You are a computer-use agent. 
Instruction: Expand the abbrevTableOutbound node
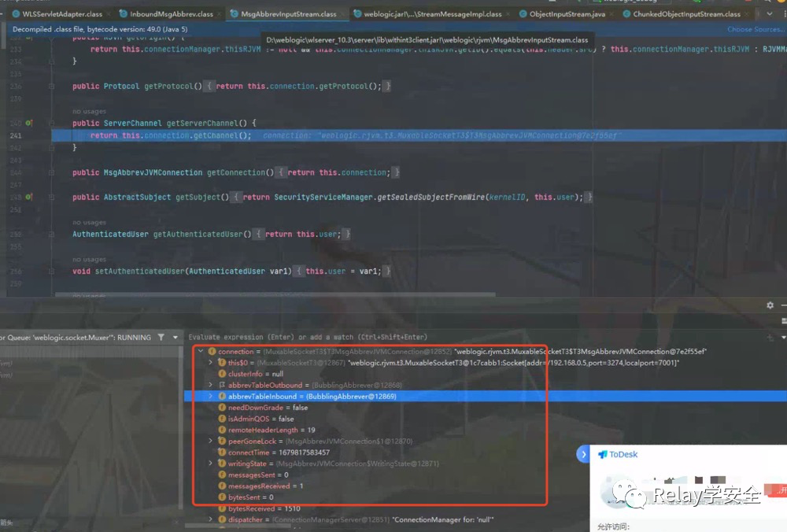(x=211, y=385)
